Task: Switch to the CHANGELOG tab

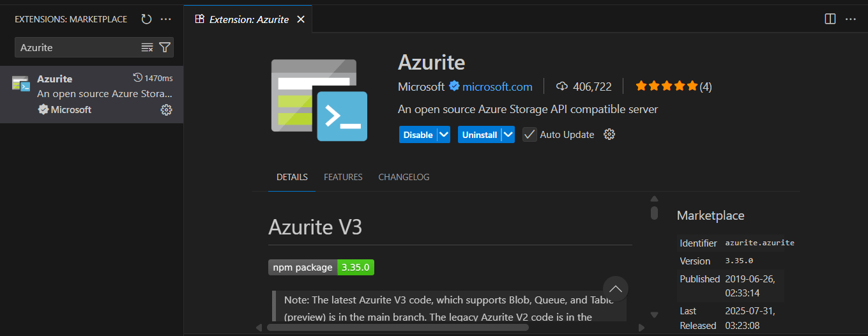Action: pos(404,177)
